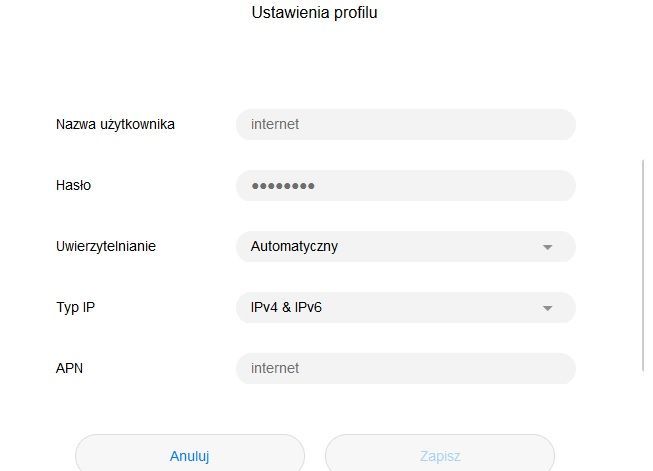Open the Automatyczny authentication combo box

click(405, 246)
